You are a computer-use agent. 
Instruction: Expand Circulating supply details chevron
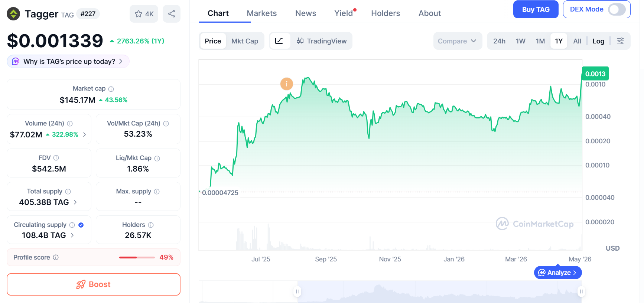coord(72,235)
